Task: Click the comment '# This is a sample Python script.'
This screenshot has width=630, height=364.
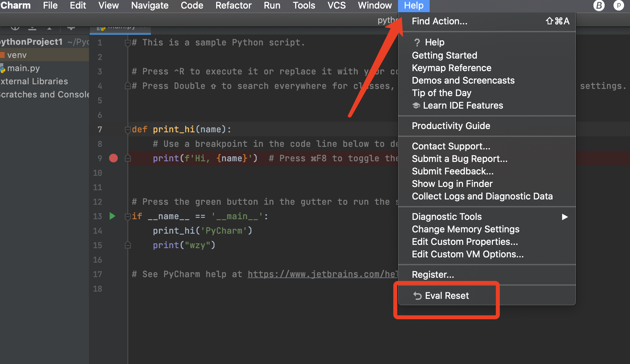Action: tap(218, 42)
